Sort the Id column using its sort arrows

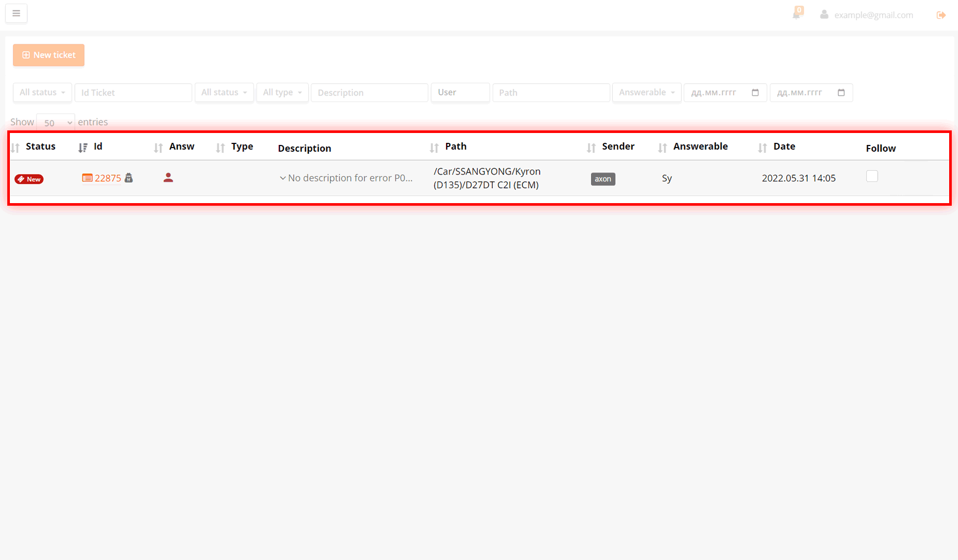pyautogui.click(x=82, y=147)
